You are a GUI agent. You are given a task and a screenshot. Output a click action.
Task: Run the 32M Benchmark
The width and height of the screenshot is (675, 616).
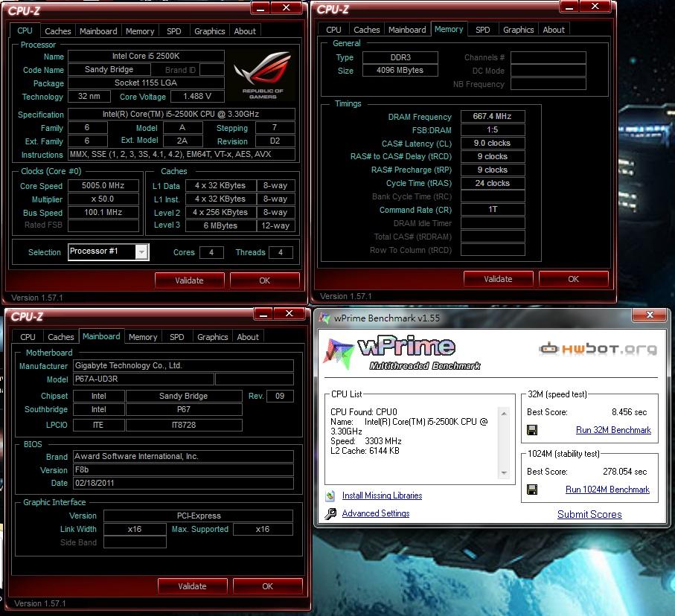click(x=613, y=430)
